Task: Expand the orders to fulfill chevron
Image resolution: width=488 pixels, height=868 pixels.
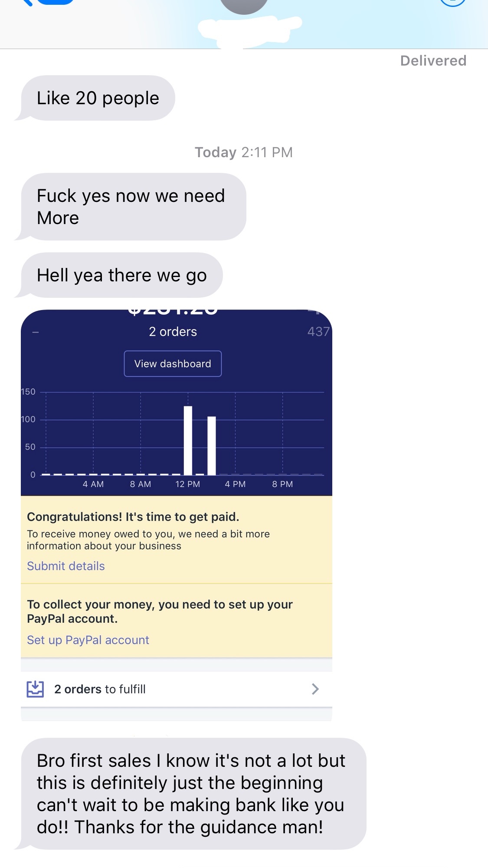Action: tap(315, 689)
